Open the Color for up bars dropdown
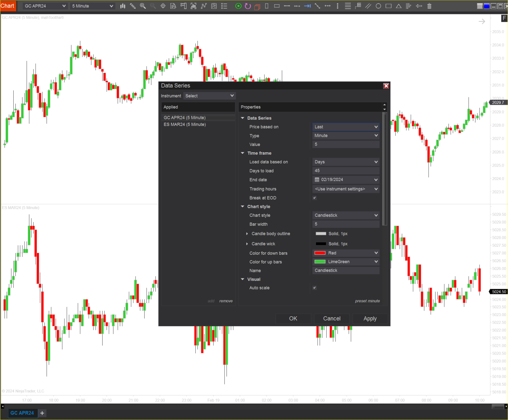This screenshot has width=508, height=420. [346, 262]
